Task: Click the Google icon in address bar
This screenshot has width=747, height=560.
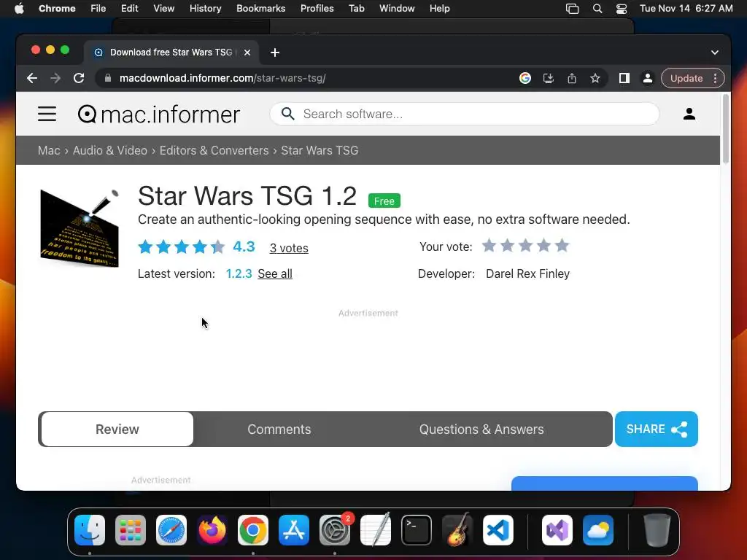Action: [x=525, y=78]
